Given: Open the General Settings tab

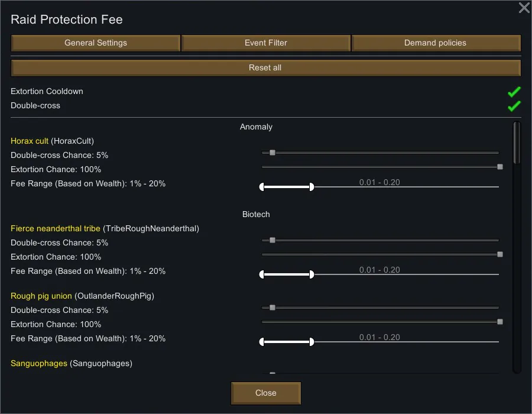Looking at the screenshot, I should click(96, 43).
